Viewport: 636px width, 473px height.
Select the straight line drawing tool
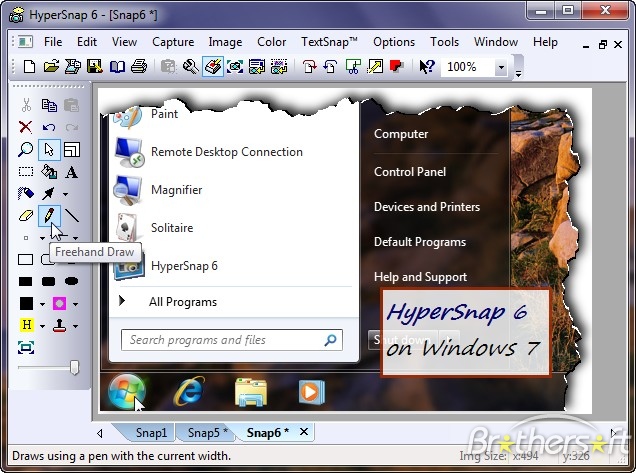pyautogui.click(x=72, y=216)
